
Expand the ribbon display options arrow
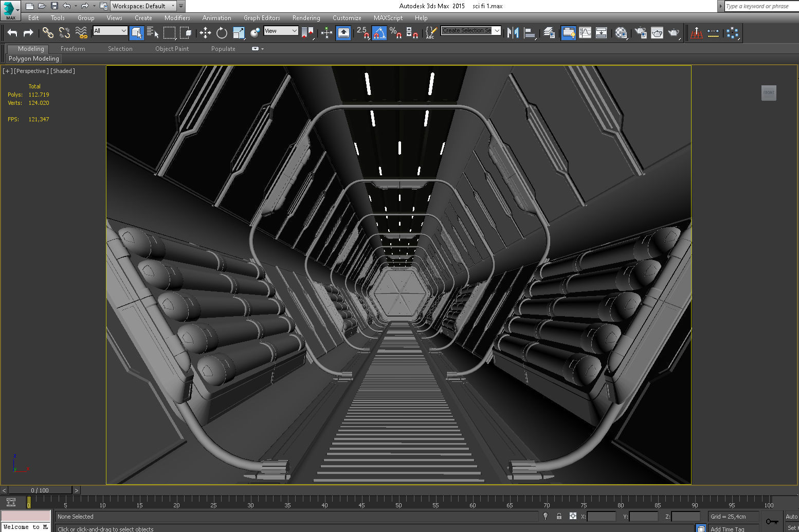point(262,49)
